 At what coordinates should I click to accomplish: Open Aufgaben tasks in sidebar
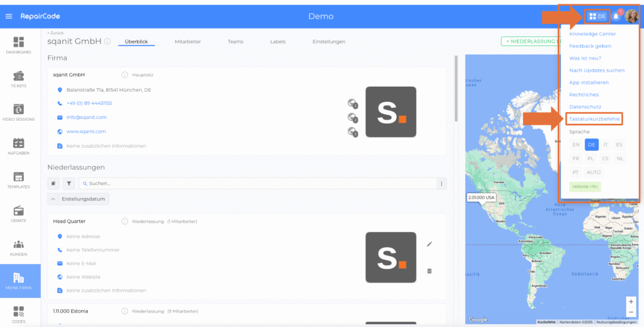tap(18, 147)
